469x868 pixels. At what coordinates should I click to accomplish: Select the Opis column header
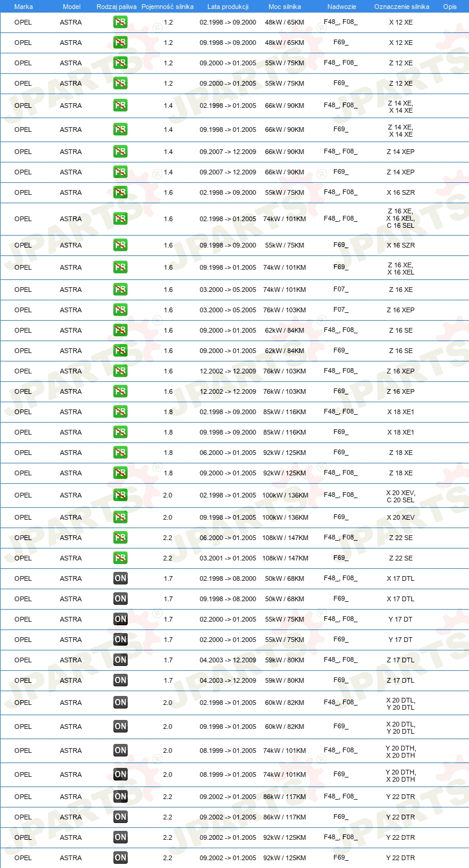click(450, 7)
